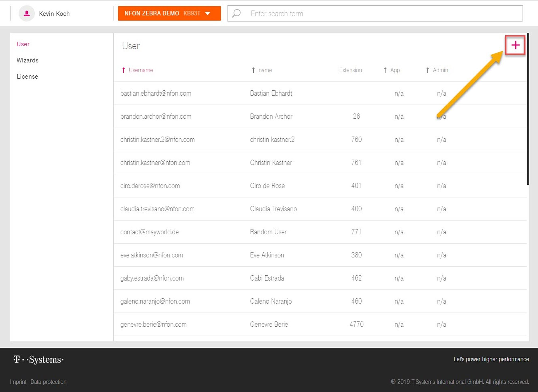This screenshot has width=538, height=392.
Task: Select the Claudia Trevisano user row
Action: tap(273, 209)
